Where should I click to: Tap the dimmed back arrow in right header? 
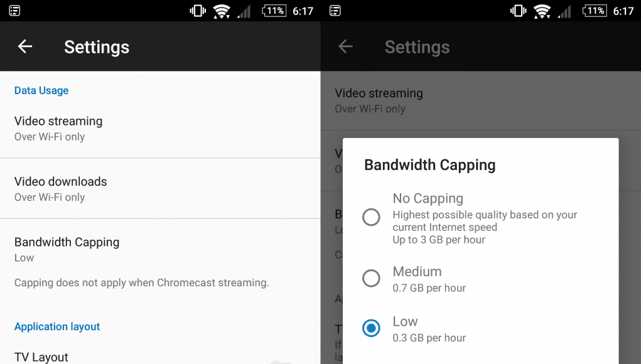pyautogui.click(x=345, y=46)
